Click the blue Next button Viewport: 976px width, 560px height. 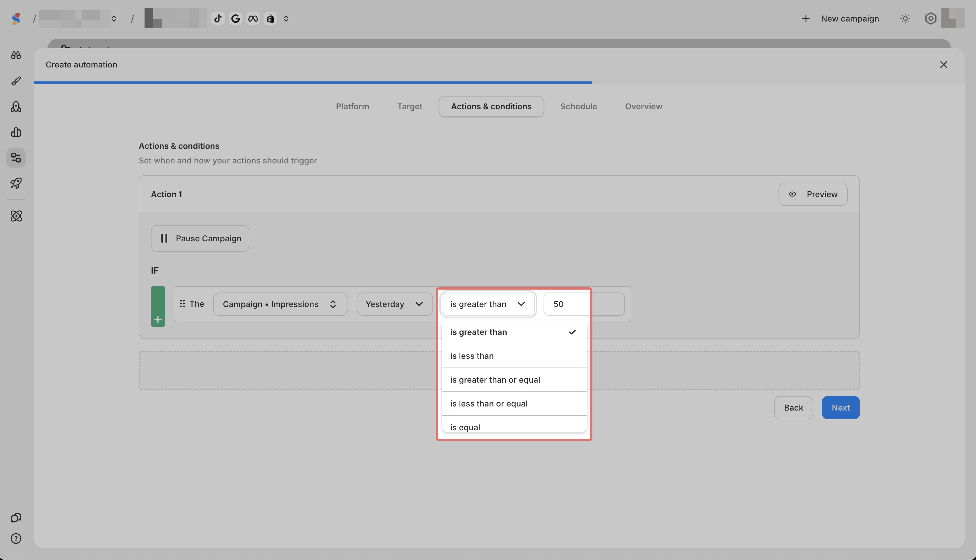(x=840, y=408)
